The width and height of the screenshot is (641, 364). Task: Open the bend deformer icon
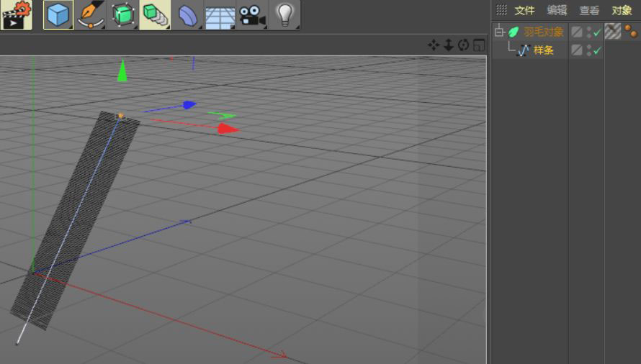click(x=188, y=15)
